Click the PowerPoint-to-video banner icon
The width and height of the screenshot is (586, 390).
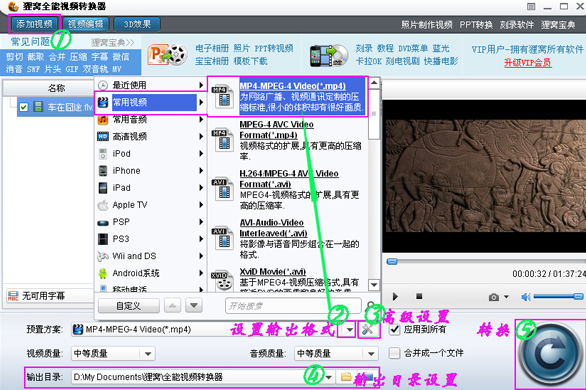167,55
